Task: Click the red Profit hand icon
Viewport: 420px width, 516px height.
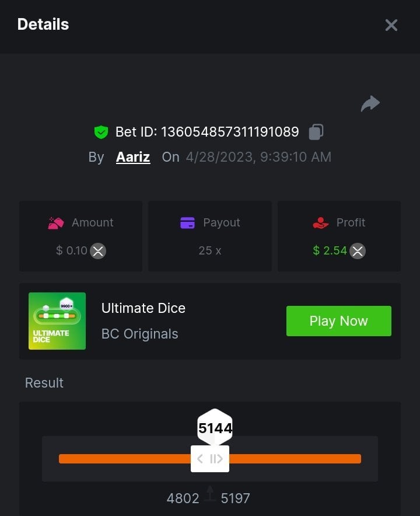Action: pyautogui.click(x=321, y=223)
